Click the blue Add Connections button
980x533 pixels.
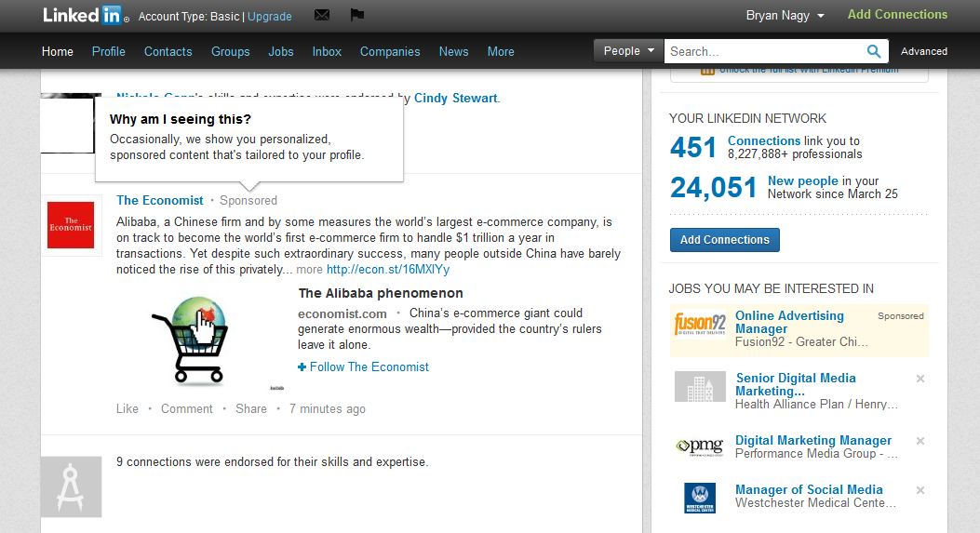tap(724, 240)
